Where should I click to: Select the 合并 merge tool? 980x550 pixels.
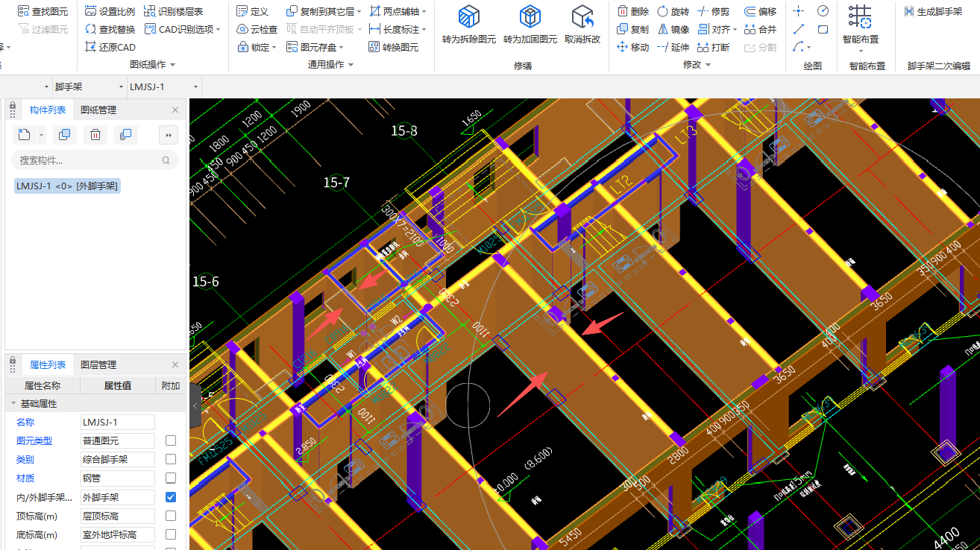tap(761, 29)
